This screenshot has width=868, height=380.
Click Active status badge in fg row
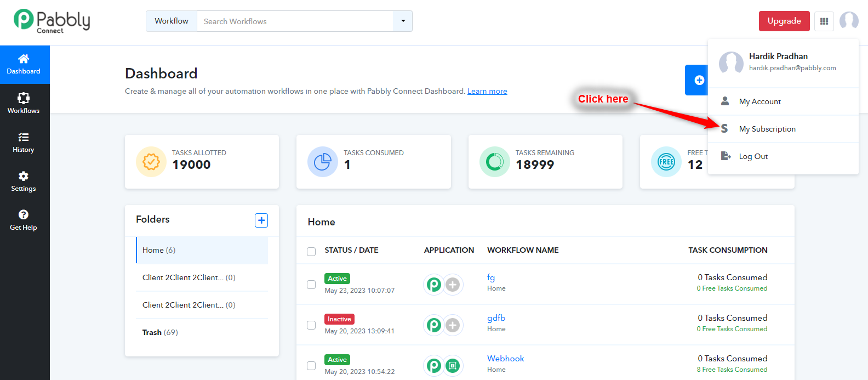point(337,279)
